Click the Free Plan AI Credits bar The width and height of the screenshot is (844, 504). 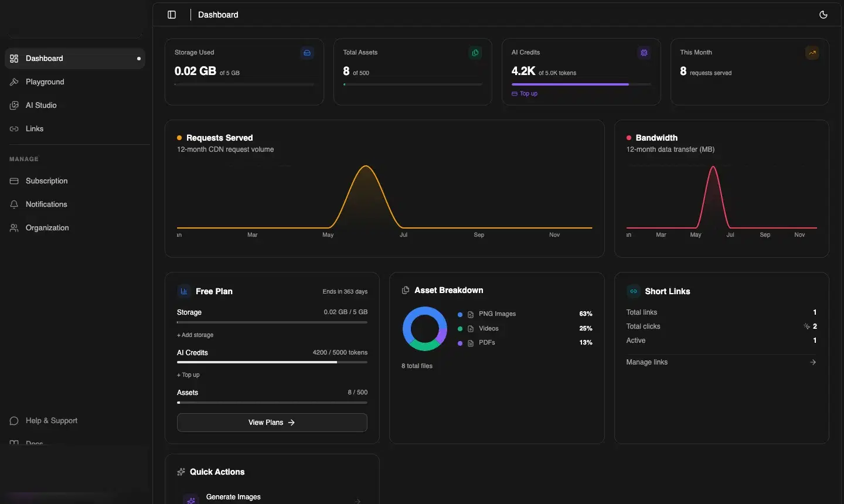pos(272,362)
